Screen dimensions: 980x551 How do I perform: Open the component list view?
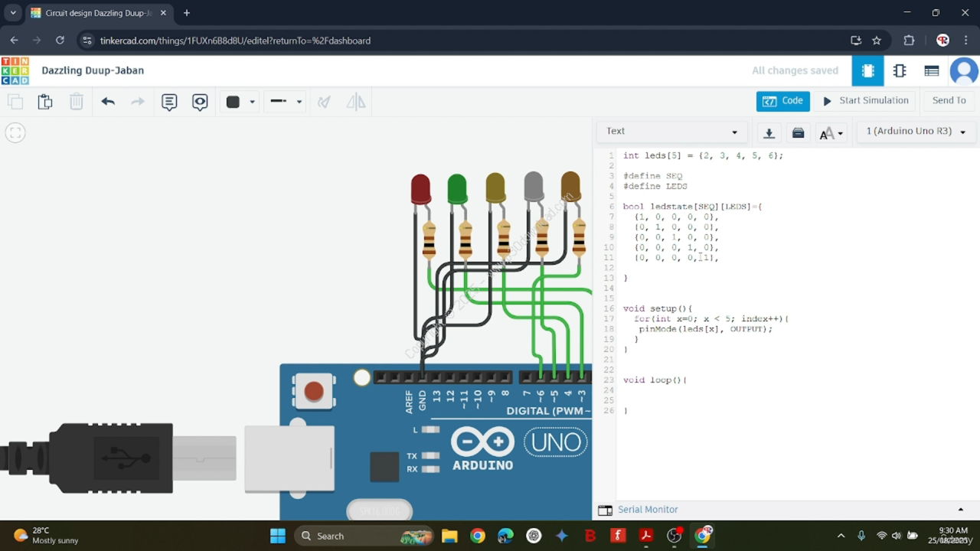(x=932, y=70)
